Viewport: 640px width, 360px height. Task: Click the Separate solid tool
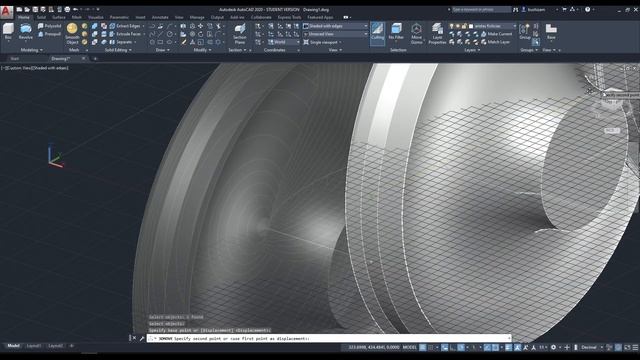[122, 42]
